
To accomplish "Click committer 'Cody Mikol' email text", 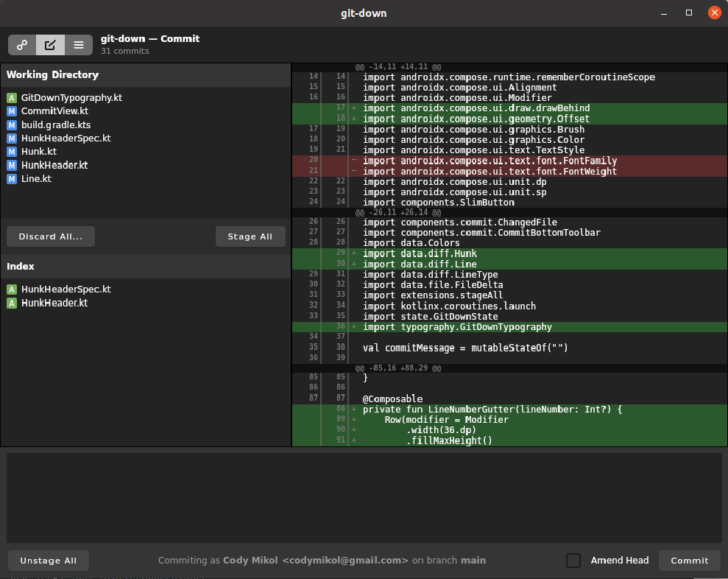I will point(316,561).
